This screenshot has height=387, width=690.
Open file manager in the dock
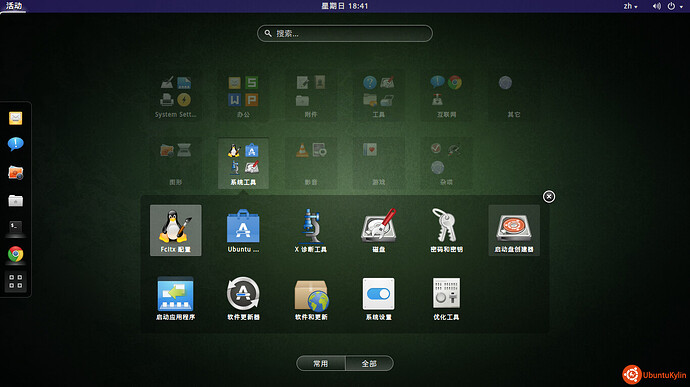(x=15, y=200)
